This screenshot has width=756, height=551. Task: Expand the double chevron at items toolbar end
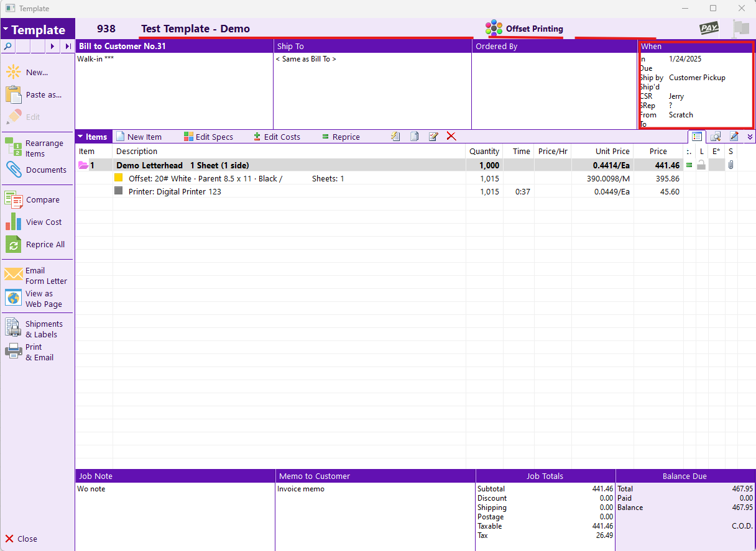pyautogui.click(x=750, y=137)
